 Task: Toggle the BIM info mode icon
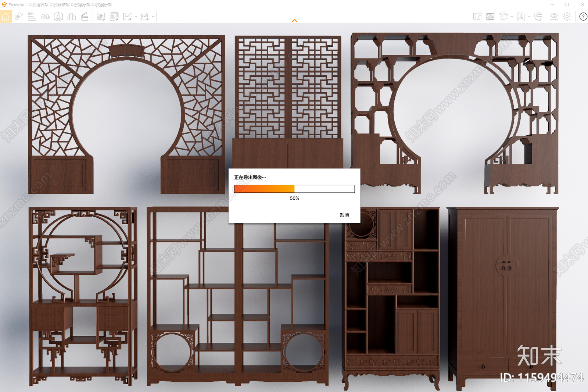click(x=32, y=17)
